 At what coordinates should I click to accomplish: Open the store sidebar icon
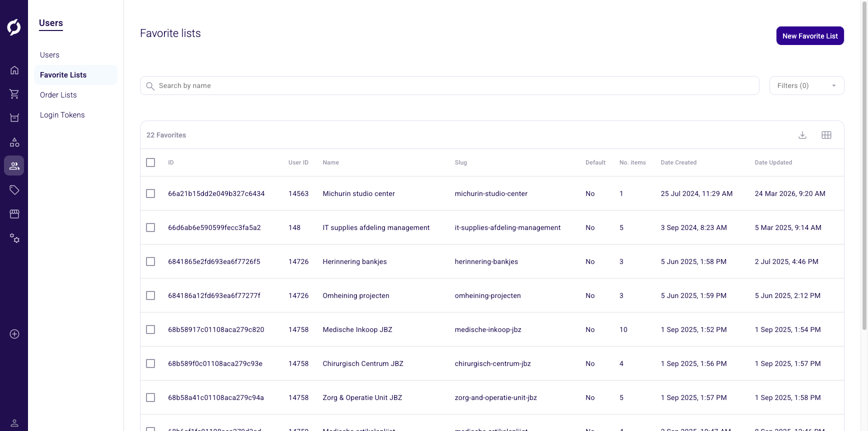[14, 214]
